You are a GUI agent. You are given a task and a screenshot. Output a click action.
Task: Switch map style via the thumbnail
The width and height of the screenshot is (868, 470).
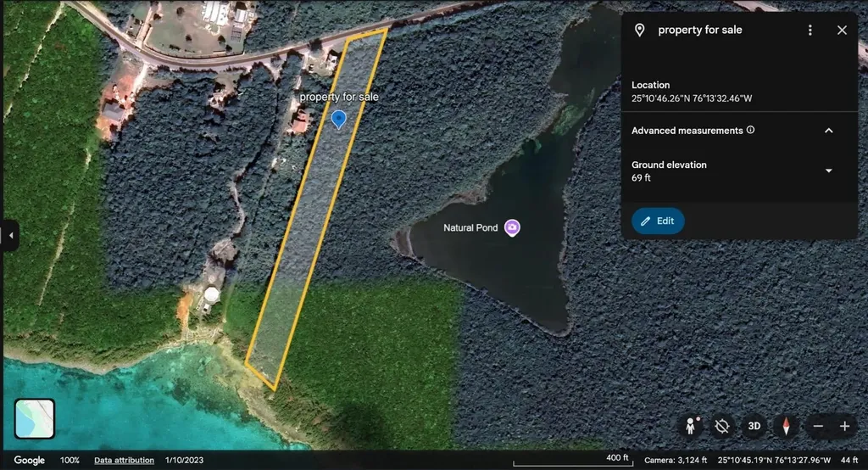click(34, 419)
